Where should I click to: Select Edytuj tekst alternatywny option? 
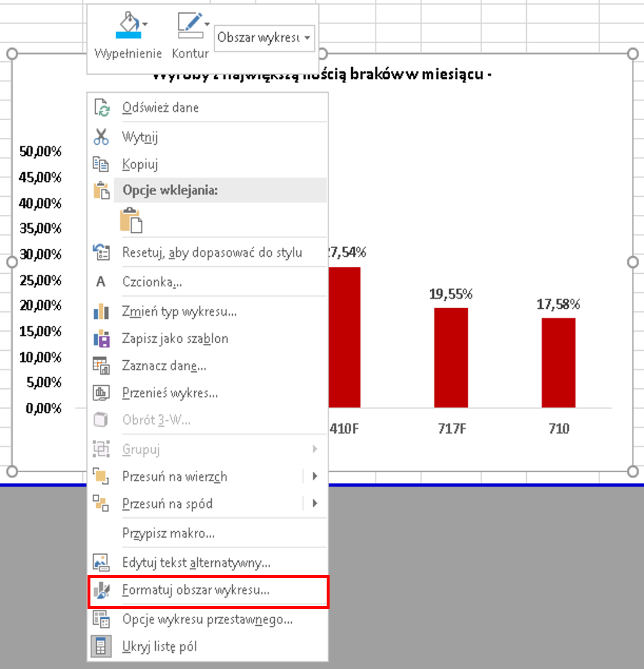pos(196,563)
